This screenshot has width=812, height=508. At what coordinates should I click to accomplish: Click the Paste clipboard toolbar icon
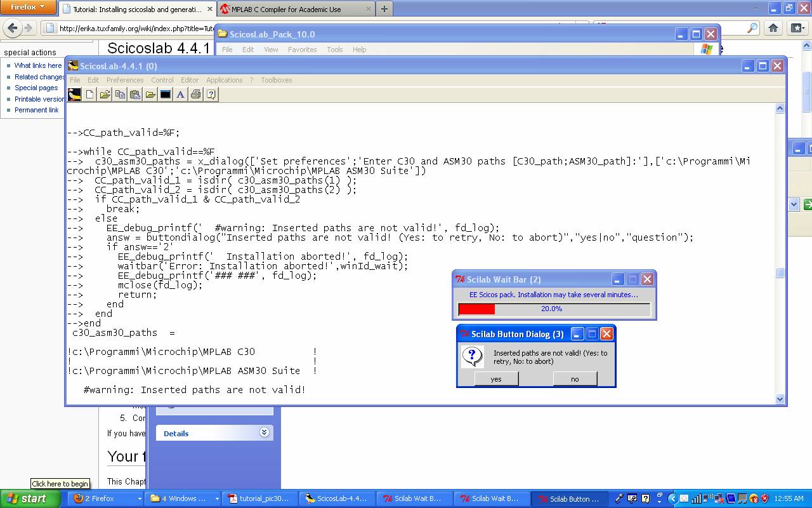click(135, 95)
